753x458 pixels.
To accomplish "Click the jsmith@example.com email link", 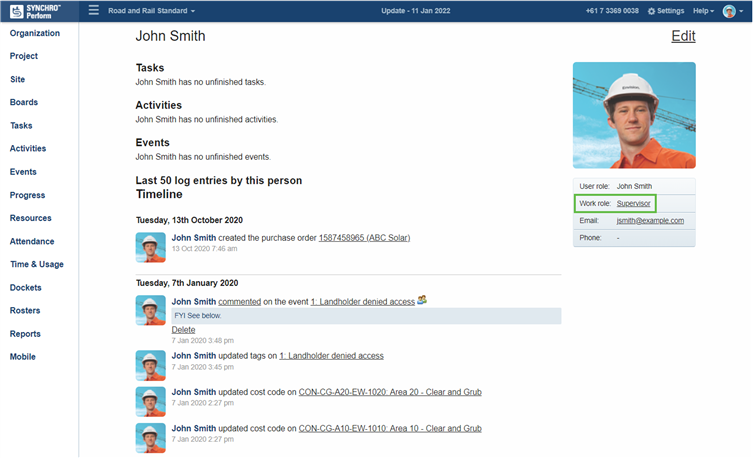I will click(x=650, y=221).
